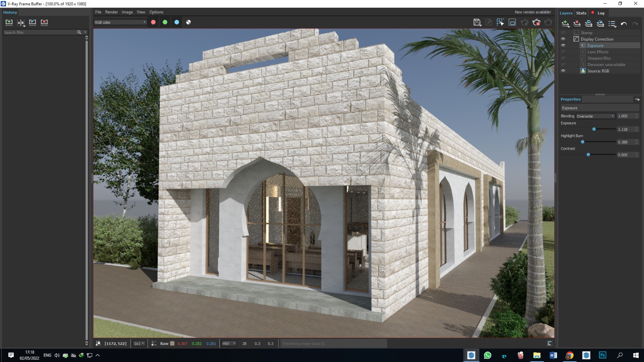The image size is (644, 362).
Task: Hide the Display Correction layer
Action: 563,39
